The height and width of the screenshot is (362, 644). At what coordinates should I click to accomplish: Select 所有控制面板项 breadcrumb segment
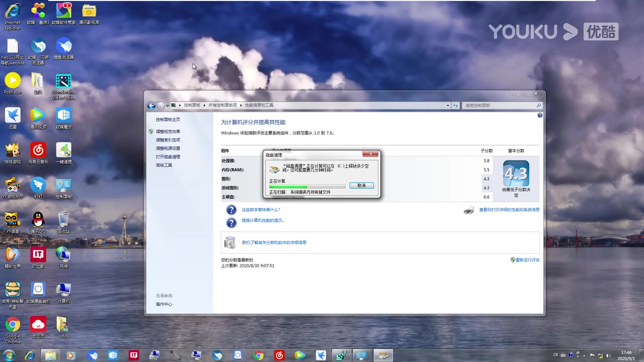[222, 106]
